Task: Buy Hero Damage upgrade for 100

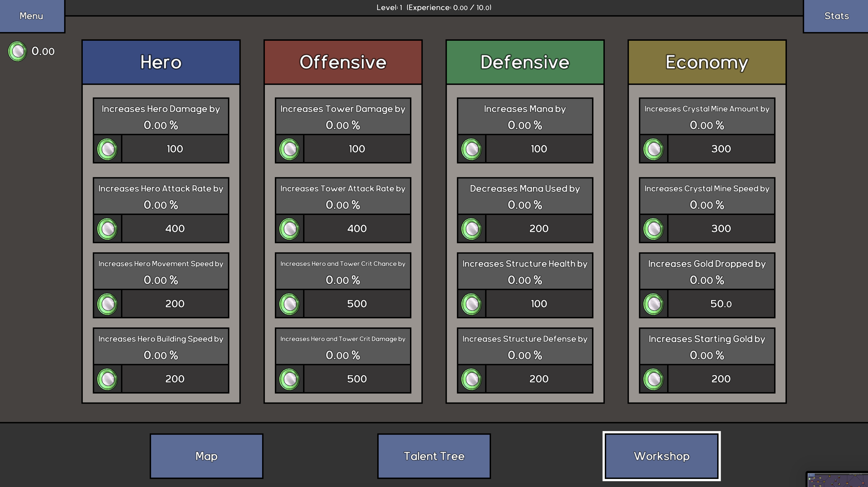Action: 175,149
